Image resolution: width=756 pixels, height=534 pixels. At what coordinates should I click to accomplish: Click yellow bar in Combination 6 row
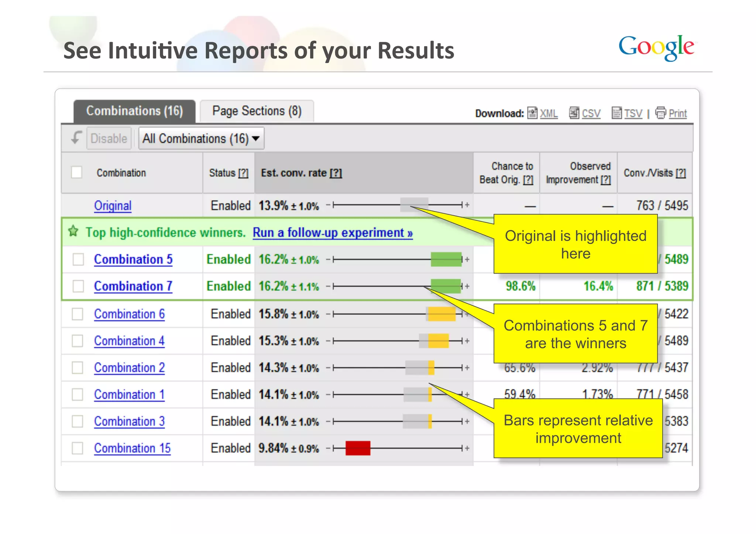tap(442, 314)
